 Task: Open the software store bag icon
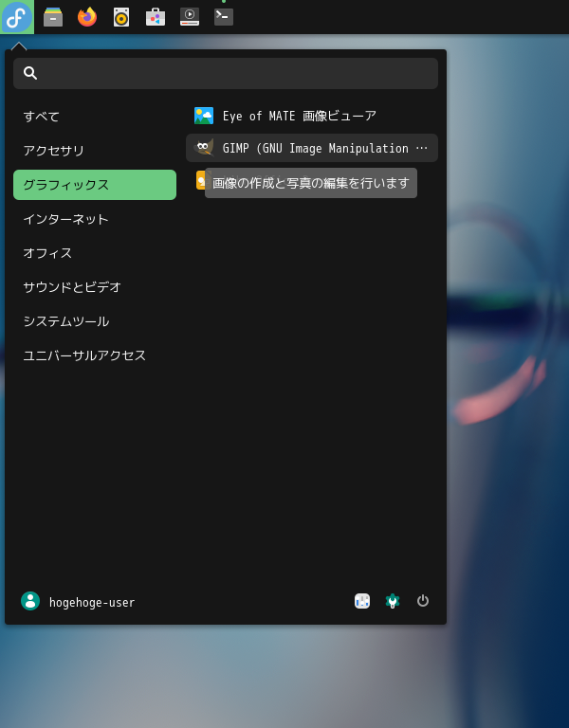(x=156, y=17)
